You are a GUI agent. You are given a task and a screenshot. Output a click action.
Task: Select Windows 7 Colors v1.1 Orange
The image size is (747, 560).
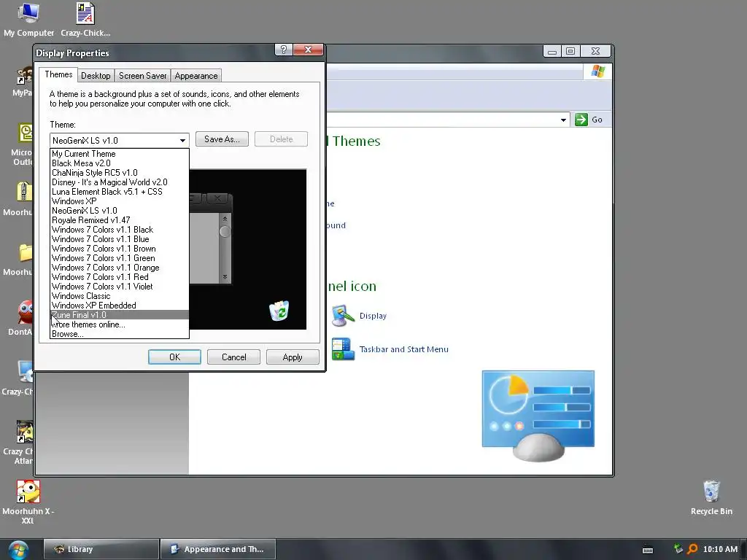coord(120,268)
